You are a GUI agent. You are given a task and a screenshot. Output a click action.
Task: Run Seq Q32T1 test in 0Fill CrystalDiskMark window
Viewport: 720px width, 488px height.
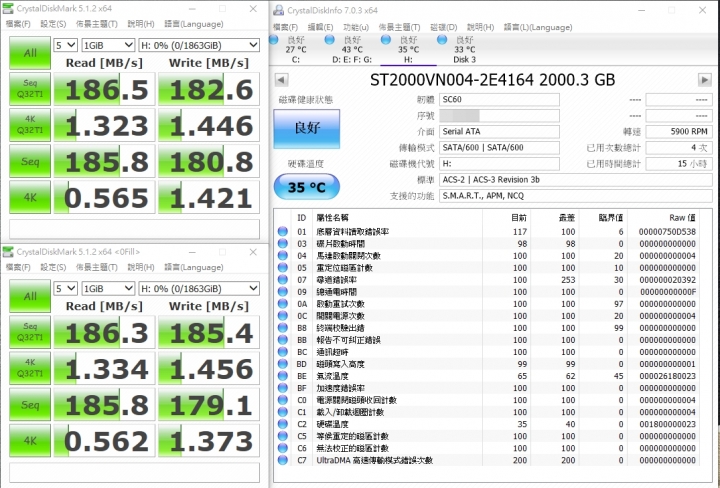click(x=30, y=332)
